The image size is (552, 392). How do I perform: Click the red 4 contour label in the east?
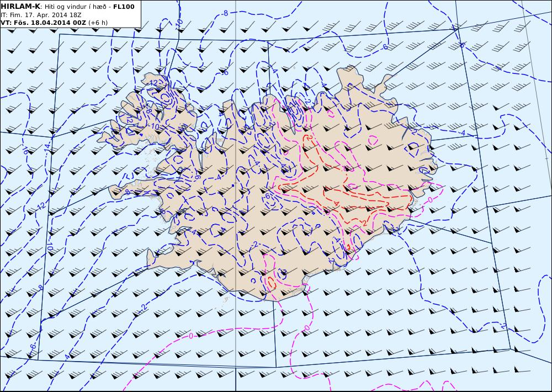pyautogui.click(x=336, y=204)
